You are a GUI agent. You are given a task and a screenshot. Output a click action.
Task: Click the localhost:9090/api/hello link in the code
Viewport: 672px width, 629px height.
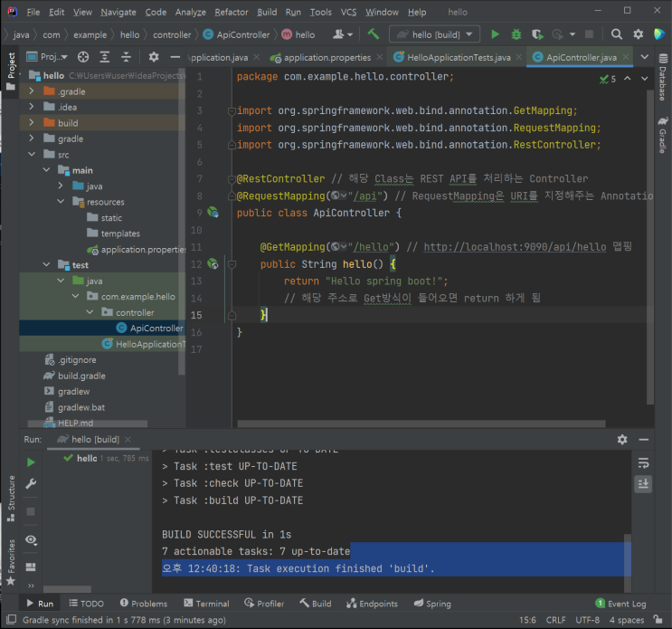click(516, 247)
